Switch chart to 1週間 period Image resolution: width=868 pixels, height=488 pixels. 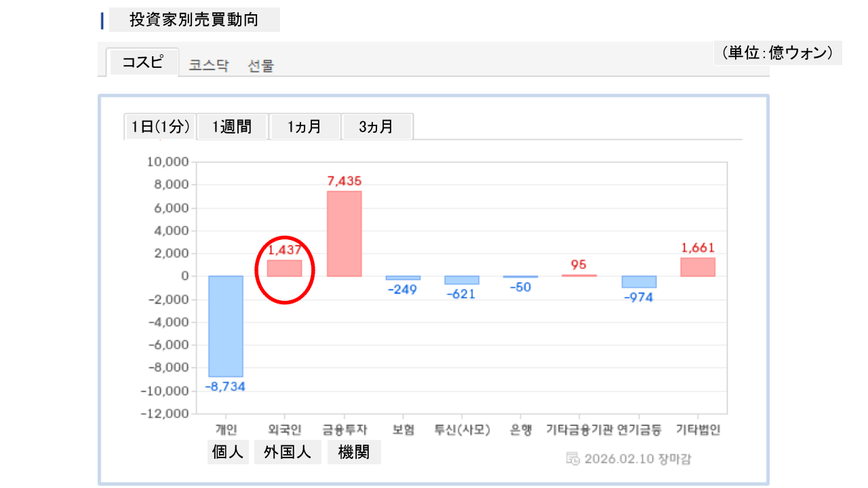(x=232, y=127)
